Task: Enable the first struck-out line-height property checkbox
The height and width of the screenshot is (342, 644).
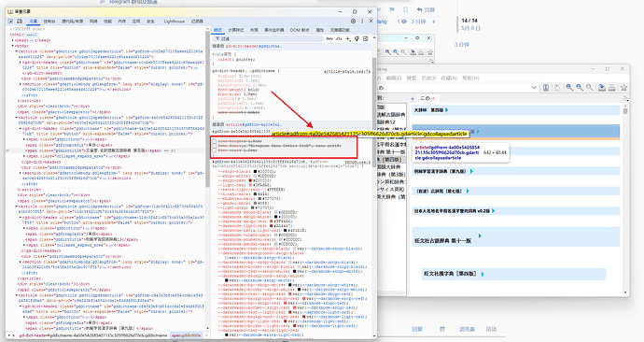Action: tap(215, 141)
